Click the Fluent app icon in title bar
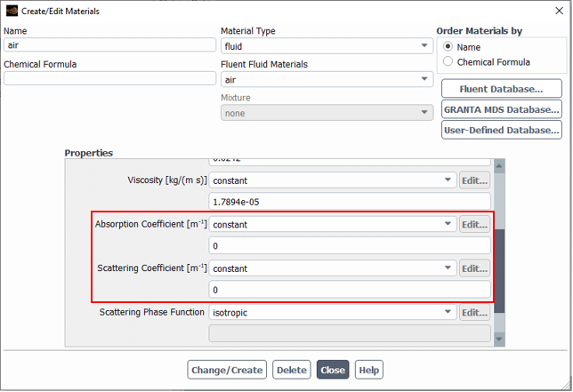 [12, 11]
